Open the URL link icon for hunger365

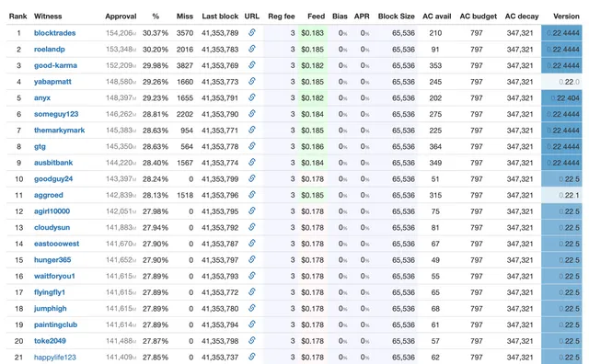252,260
